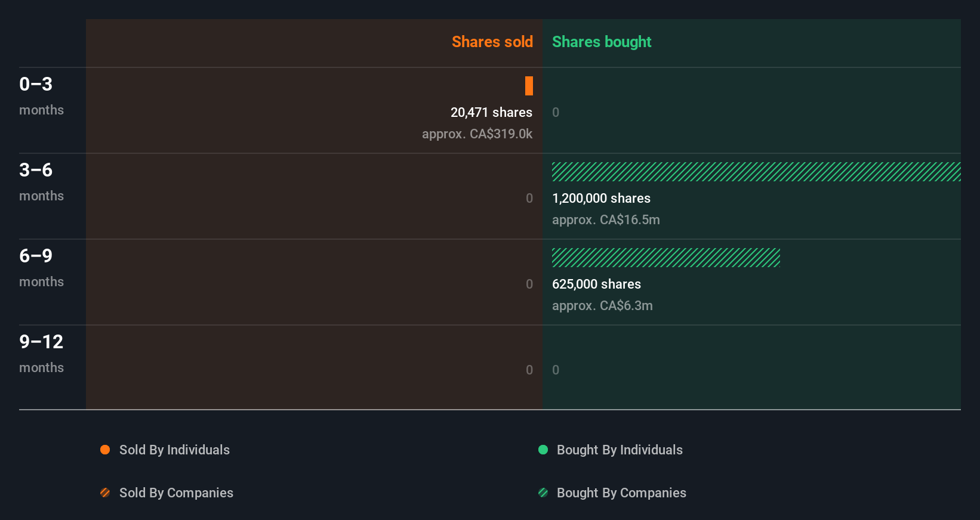Click the 625,000 shares value
Screen dimensions: 980x520
point(596,284)
